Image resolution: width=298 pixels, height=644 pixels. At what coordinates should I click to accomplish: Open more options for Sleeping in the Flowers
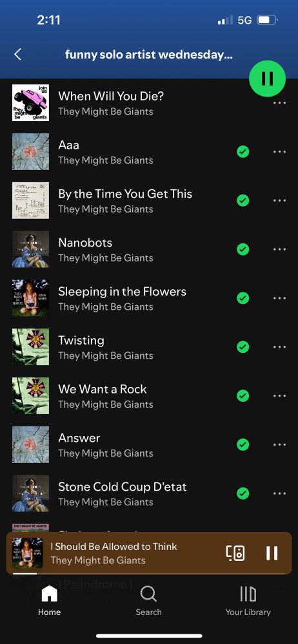coord(279,298)
